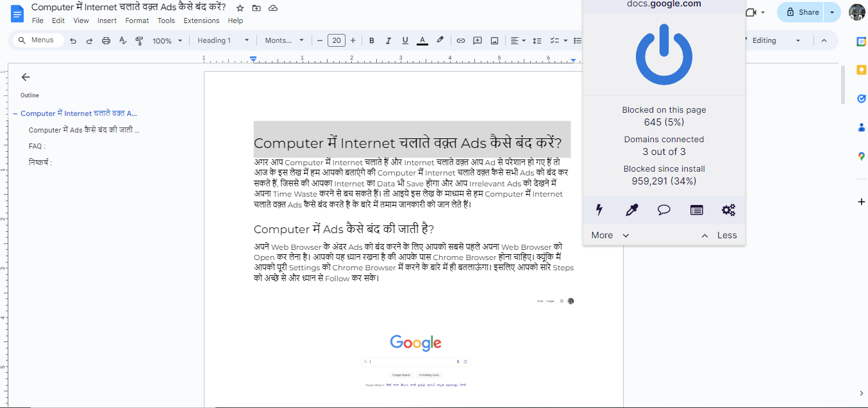The height and width of the screenshot is (408, 868).
Task: Open the Google account avatar
Action: click(856, 12)
